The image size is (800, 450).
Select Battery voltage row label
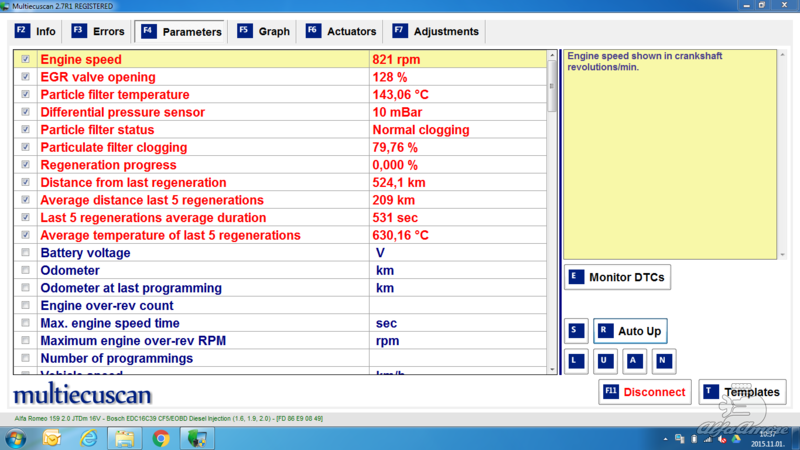pos(85,253)
